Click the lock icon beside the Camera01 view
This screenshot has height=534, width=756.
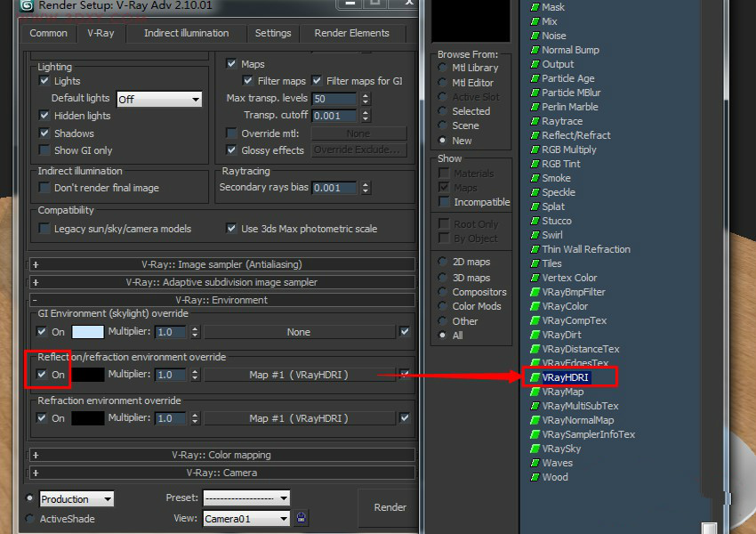(302, 518)
